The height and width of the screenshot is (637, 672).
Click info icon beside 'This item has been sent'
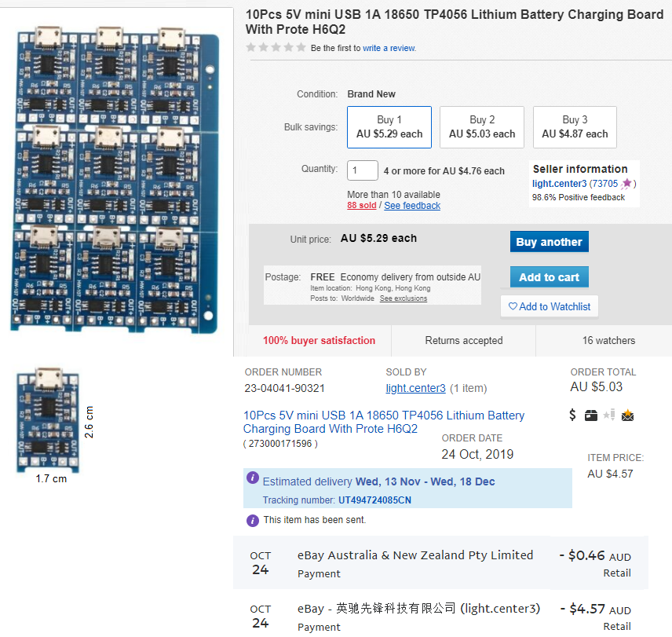point(253,520)
